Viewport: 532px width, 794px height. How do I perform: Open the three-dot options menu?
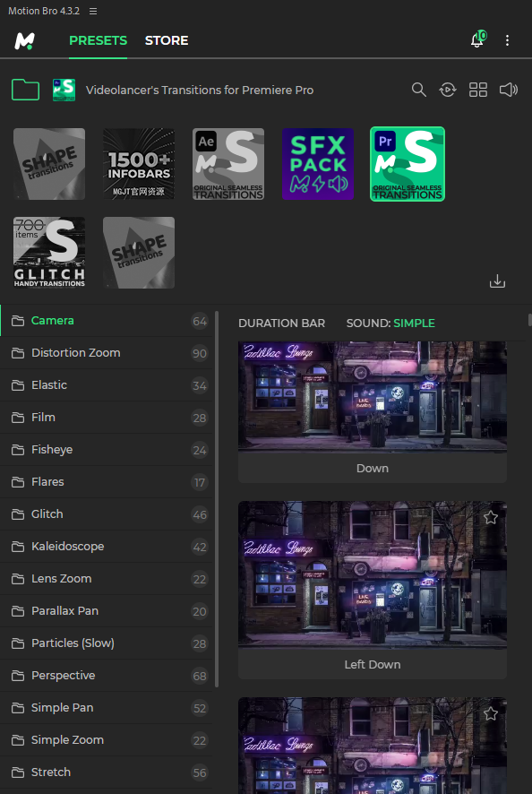507,40
